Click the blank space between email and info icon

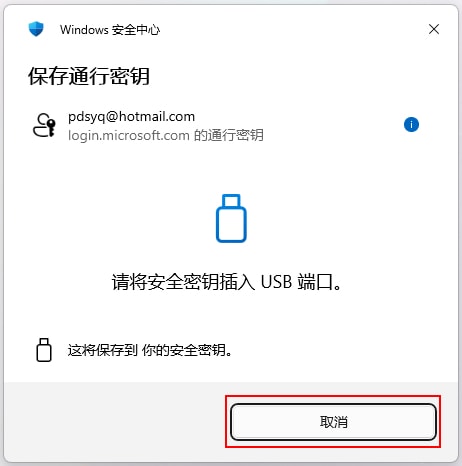pos(298,125)
